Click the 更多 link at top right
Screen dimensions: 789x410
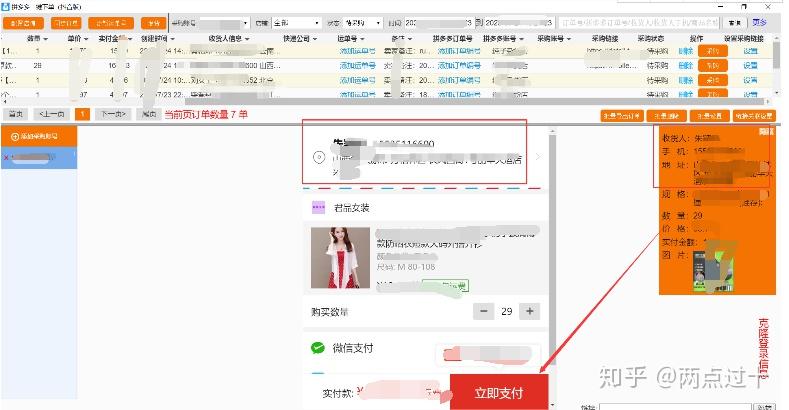point(759,23)
